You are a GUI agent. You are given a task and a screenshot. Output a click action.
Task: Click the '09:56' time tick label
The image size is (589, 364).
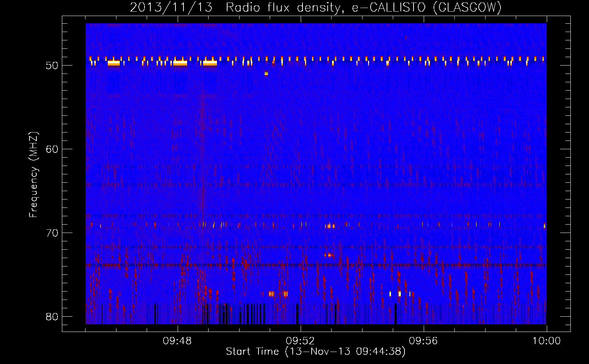423,341
